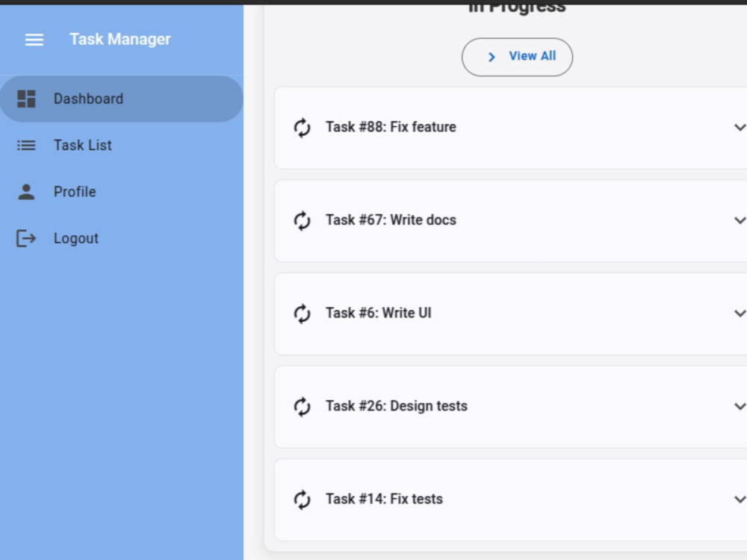Go to Task List page
747x560 pixels.
[122, 146]
